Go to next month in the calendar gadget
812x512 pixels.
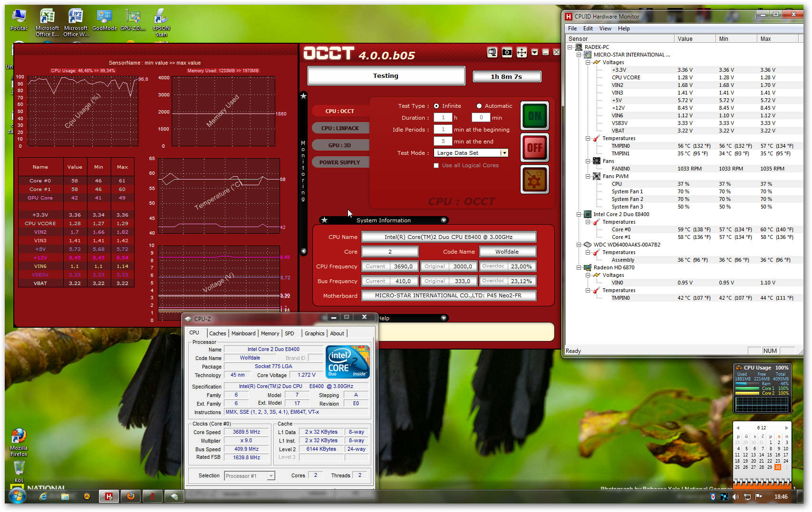click(x=786, y=427)
